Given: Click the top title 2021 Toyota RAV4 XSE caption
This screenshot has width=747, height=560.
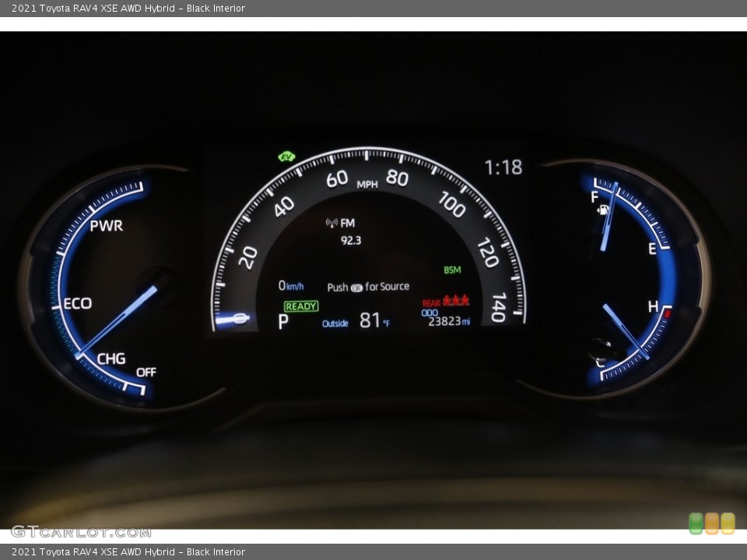Looking at the screenshot, I should 128,8.
